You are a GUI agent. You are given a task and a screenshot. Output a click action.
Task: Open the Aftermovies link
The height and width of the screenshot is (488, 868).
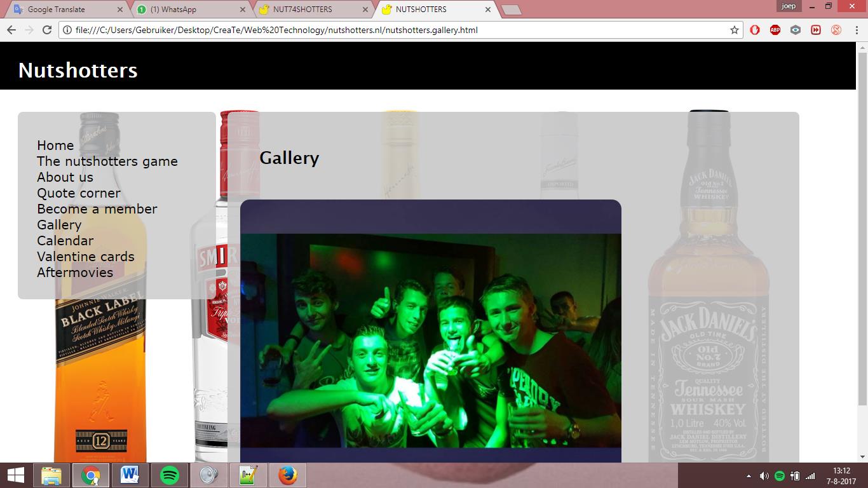click(x=75, y=273)
